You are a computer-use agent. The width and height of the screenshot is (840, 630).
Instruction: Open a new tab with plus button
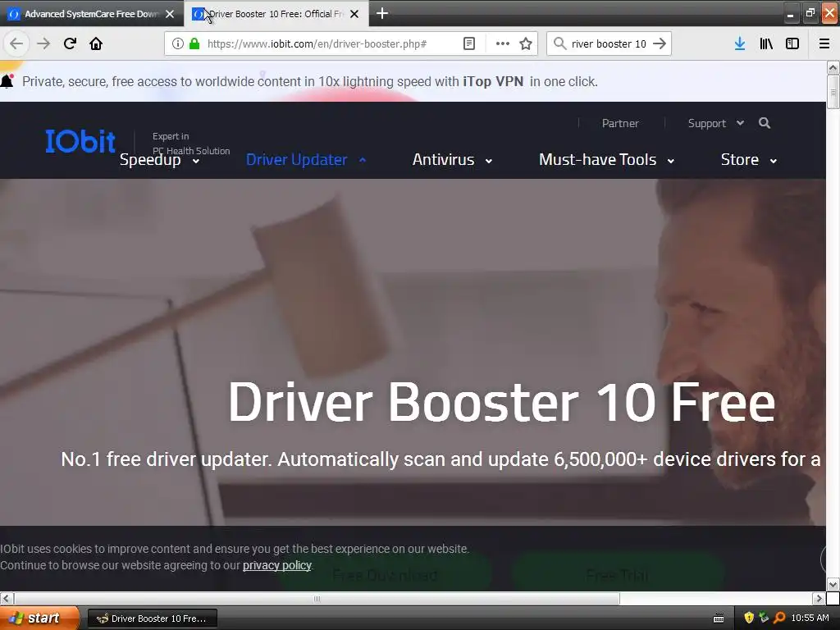382,13
